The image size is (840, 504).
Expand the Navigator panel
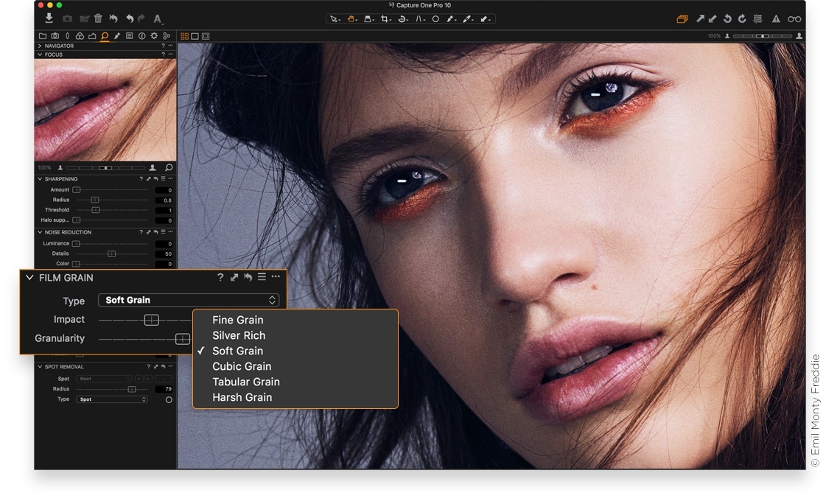pos(40,46)
